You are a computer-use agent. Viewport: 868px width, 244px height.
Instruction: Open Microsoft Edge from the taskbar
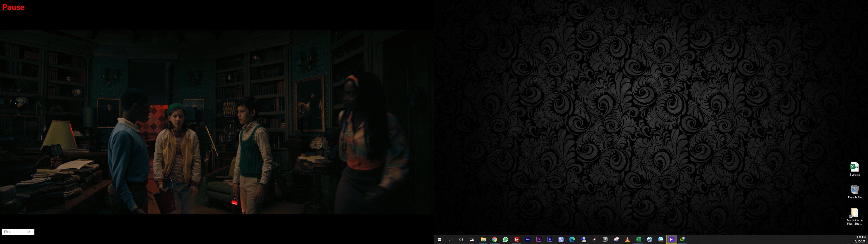[x=572, y=240]
